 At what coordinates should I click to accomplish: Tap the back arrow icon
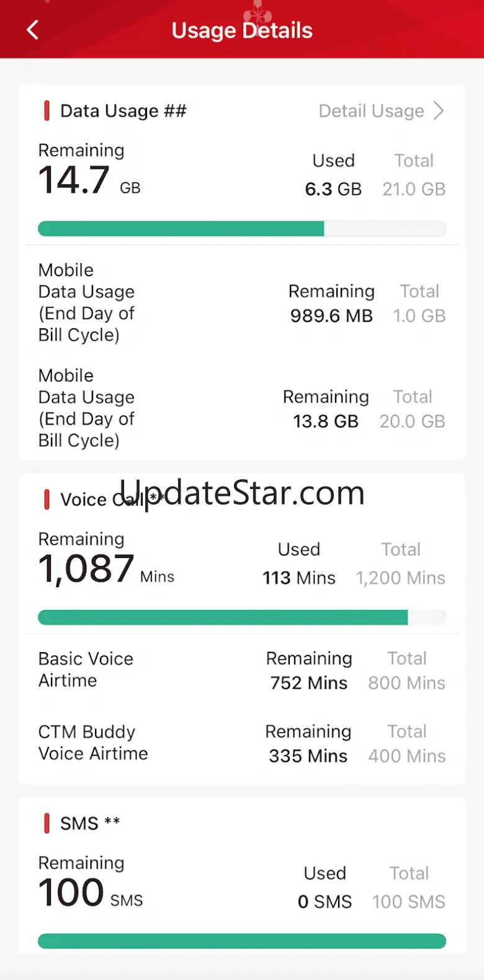(x=33, y=30)
